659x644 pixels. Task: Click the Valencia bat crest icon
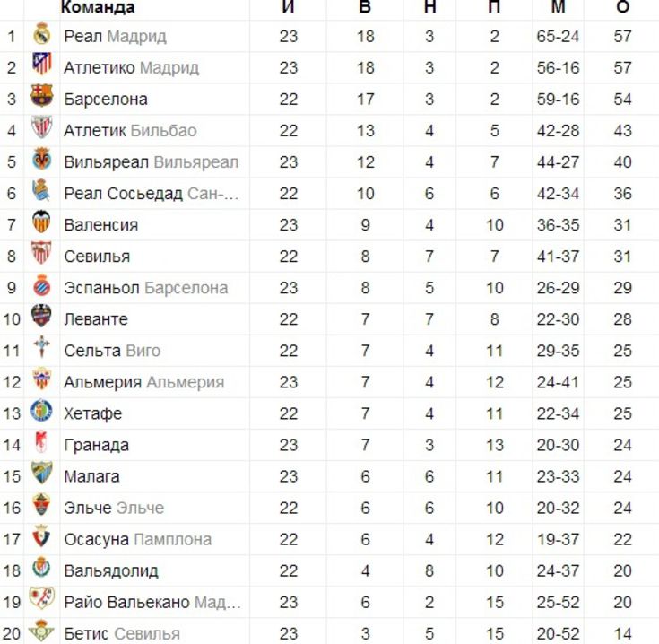(x=41, y=222)
